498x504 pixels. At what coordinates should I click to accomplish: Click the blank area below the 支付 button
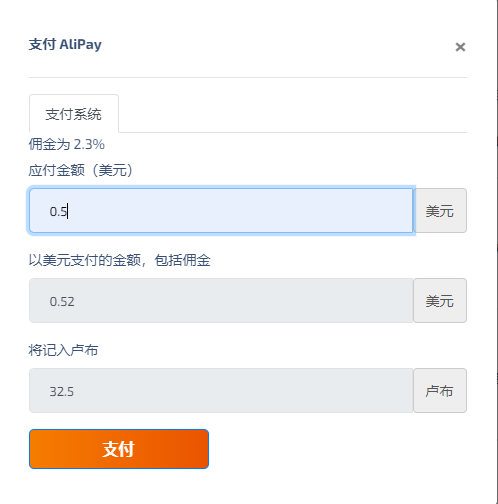click(248, 487)
